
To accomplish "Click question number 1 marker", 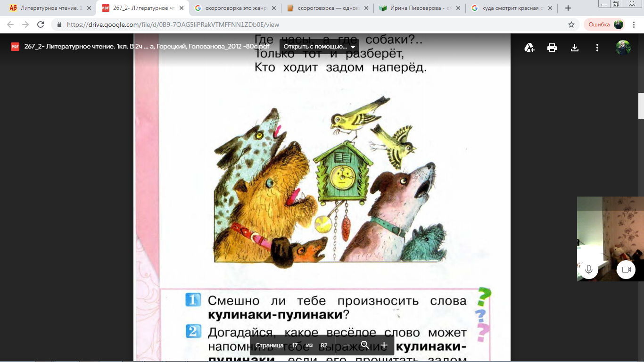I will click(x=193, y=300).
